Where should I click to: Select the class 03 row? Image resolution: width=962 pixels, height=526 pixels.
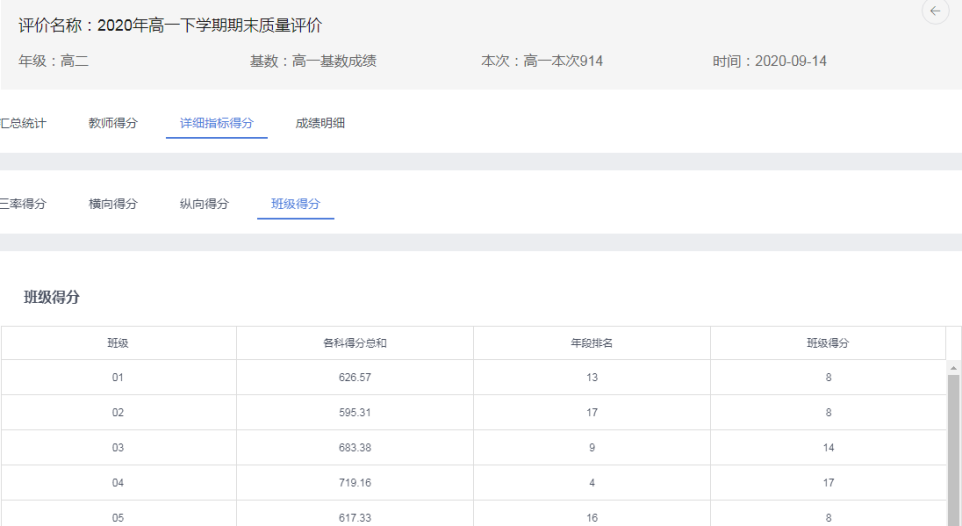474,447
